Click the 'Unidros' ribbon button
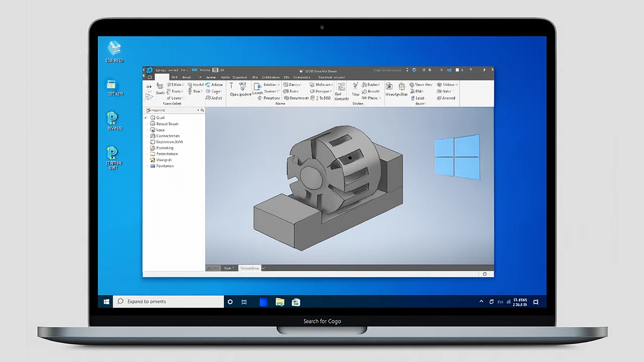Screen dimensions: 644x362 click(447, 85)
